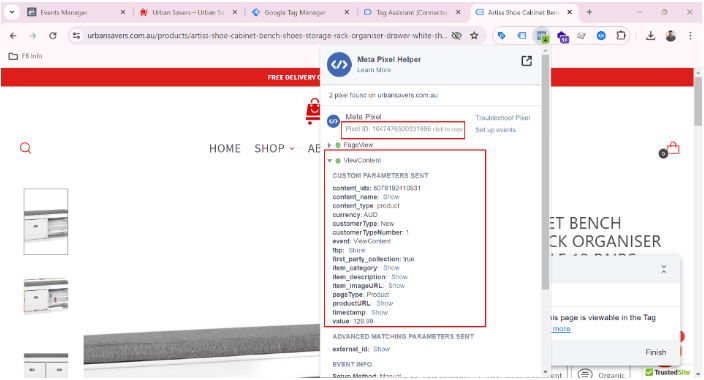Click the Meta Pixel Helper popup scrollbar
Viewport: 704px width, 380px height.
(545, 171)
